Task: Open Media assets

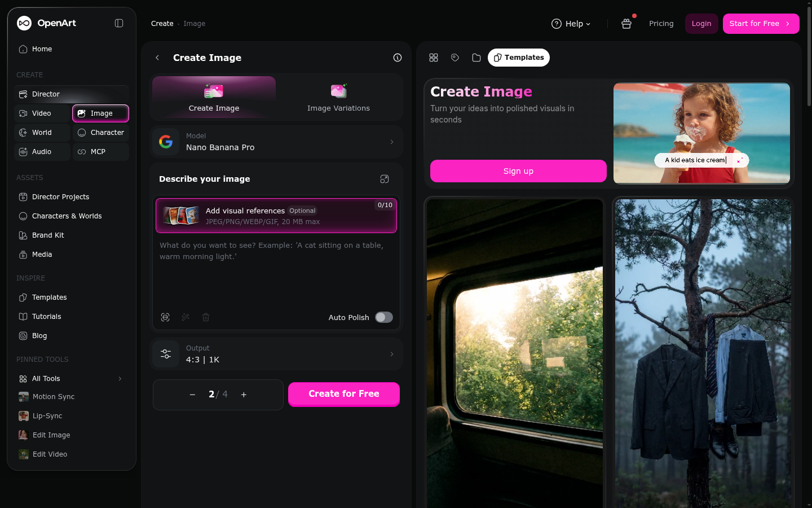Action: (x=72, y=255)
